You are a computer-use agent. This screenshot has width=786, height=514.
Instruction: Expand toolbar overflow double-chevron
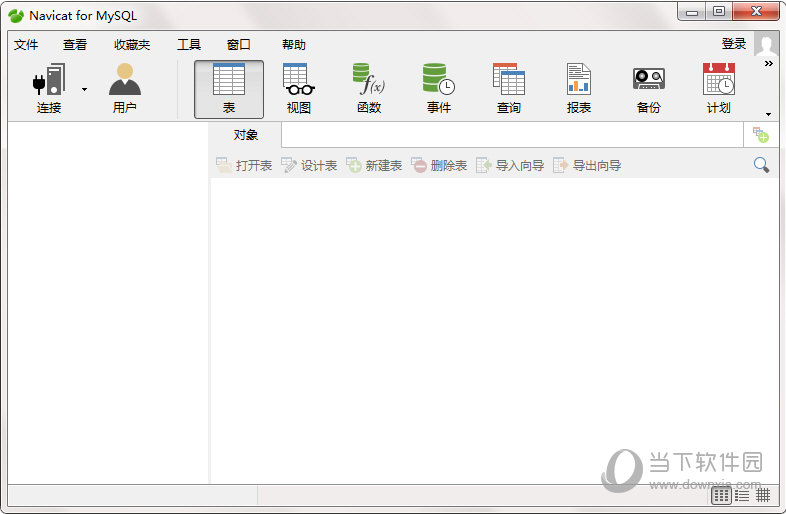768,63
